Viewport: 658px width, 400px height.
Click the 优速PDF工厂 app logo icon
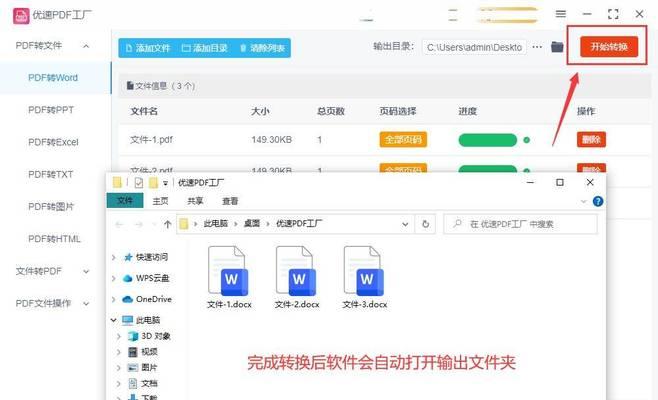click(21, 16)
